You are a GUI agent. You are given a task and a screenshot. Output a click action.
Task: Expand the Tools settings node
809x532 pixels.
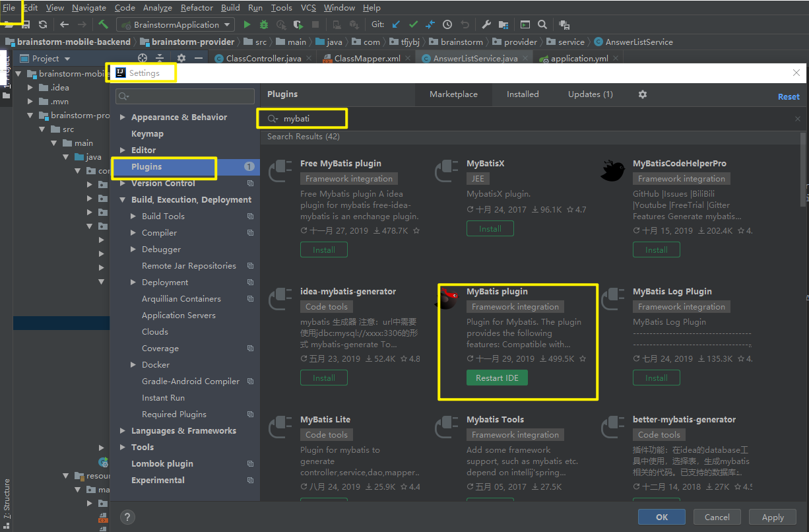coord(123,447)
